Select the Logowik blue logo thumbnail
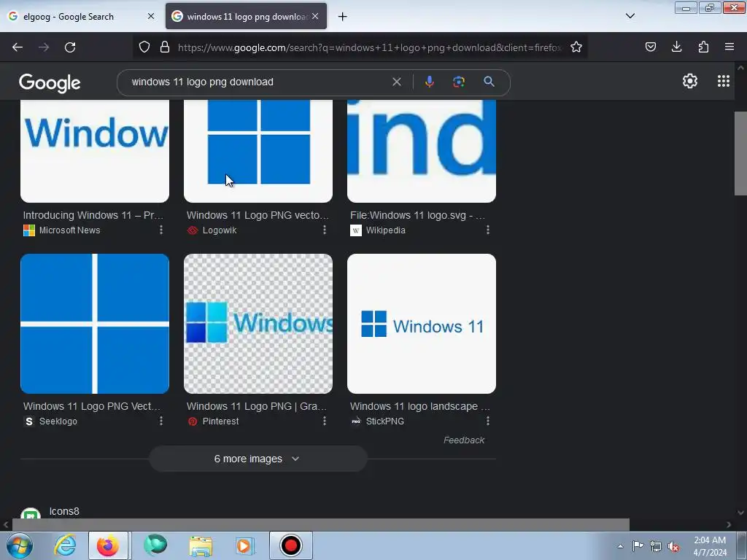Screen dimensions: 747x560 [258, 151]
